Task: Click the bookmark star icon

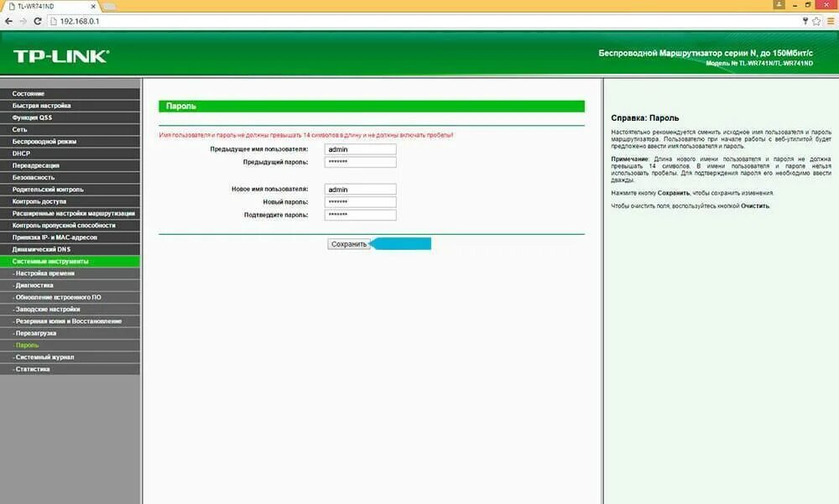Action: [816, 22]
